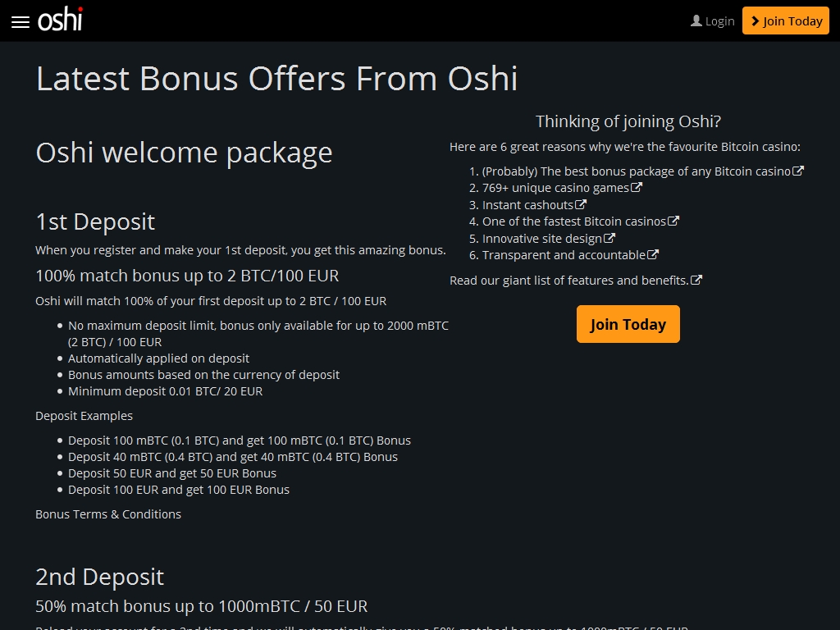Open the Innovative site design link
This screenshot has height=630, width=840.
pyautogui.click(x=541, y=239)
